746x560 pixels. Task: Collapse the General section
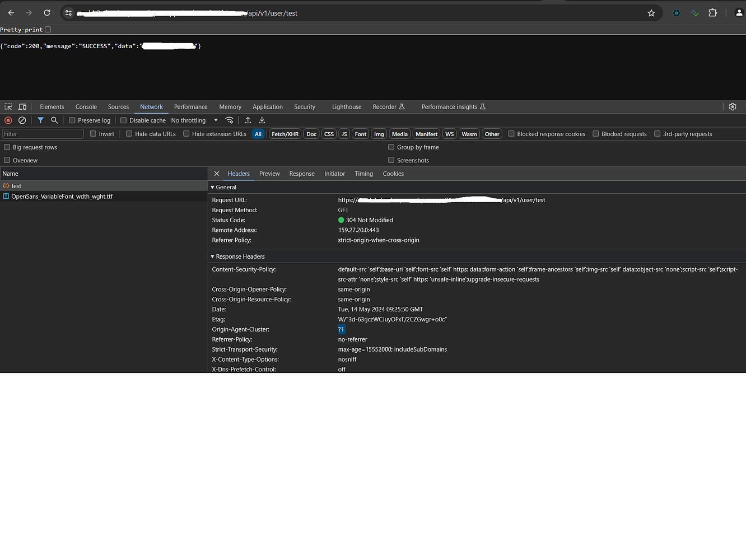[213, 187]
